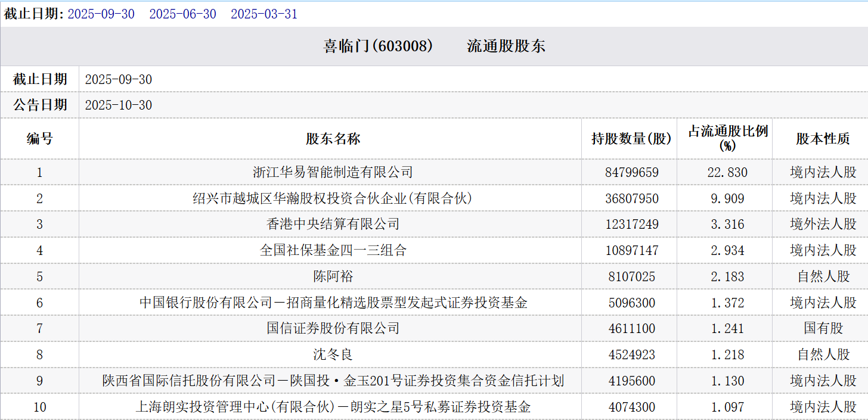The image size is (868, 420).
Task: Click the 喜临门(603008) 流通股股东 title
Action: click(x=434, y=46)
